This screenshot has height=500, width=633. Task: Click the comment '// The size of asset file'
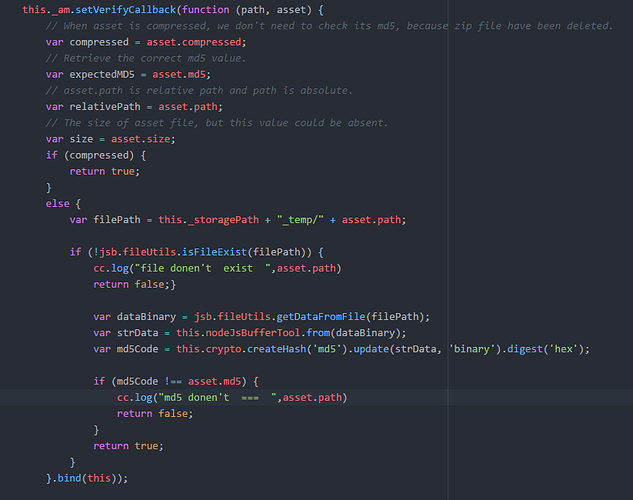[x=217, y=123]
